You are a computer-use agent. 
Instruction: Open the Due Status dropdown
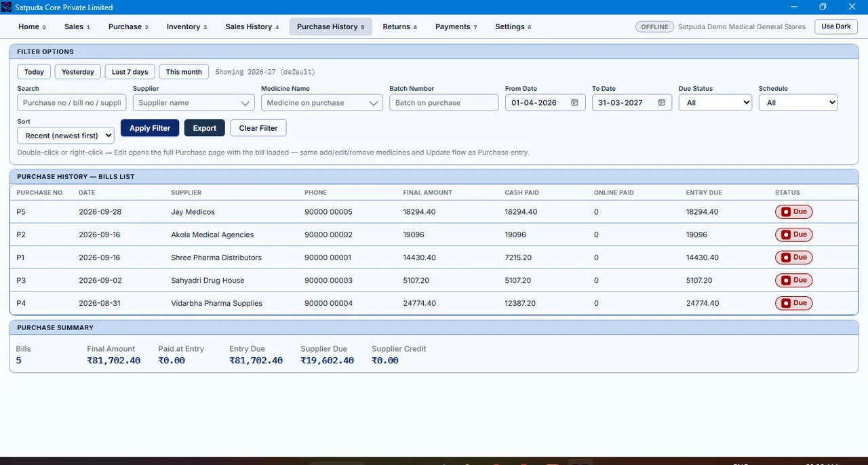pos(715,103)
